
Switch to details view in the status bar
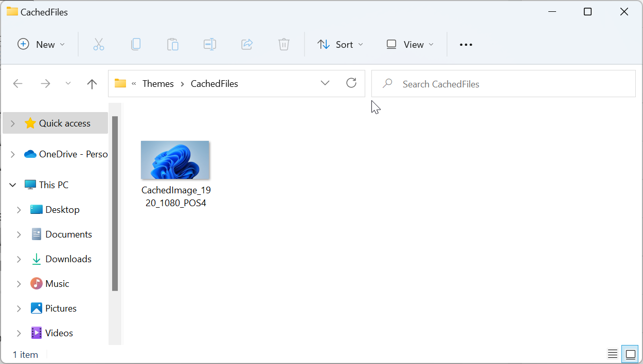click(612, 354)
